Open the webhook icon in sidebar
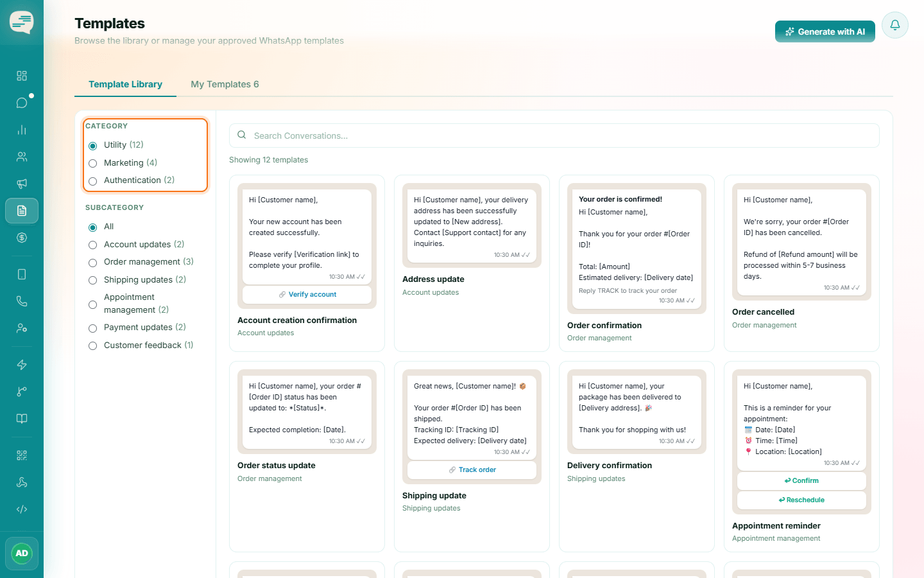Screen dimensions: 924x578 point(22,482)
